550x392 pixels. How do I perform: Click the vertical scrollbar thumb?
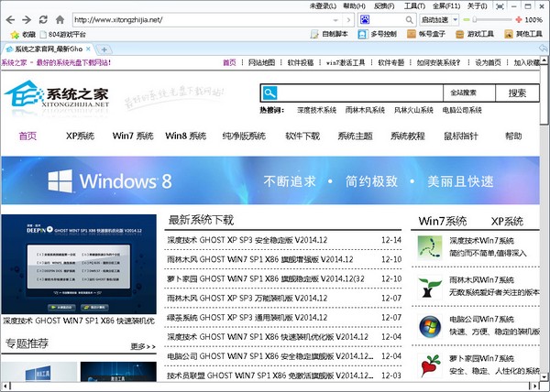pos(544,94)
